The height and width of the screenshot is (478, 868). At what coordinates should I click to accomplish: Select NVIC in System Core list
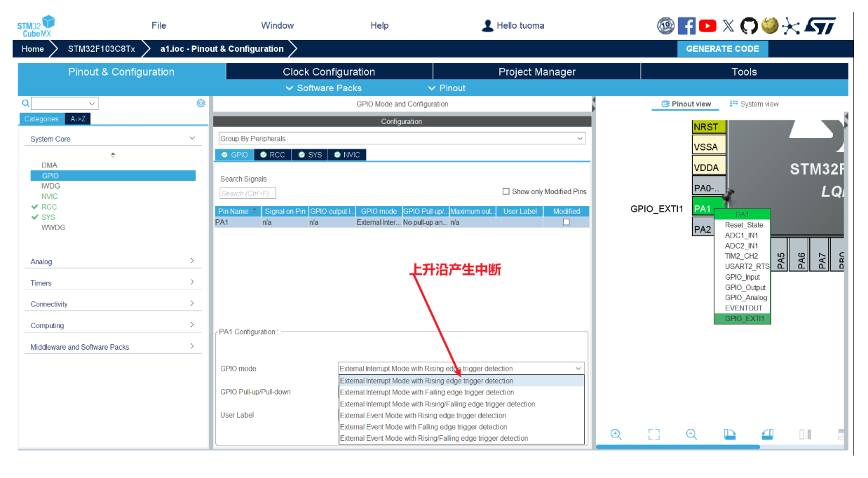(49, 196)
